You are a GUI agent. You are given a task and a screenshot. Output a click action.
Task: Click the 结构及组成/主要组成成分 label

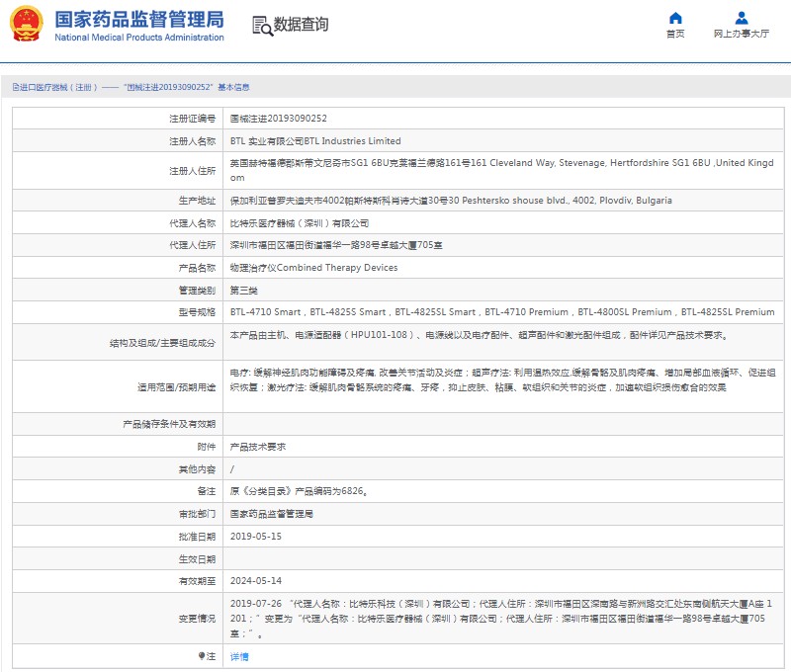point(162,343)
